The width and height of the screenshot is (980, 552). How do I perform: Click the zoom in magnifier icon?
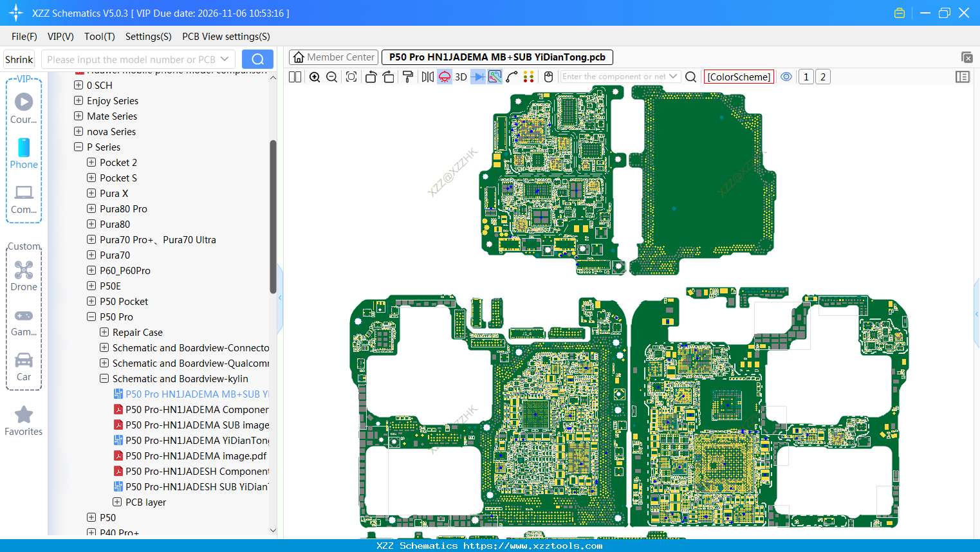coord(315,77)
